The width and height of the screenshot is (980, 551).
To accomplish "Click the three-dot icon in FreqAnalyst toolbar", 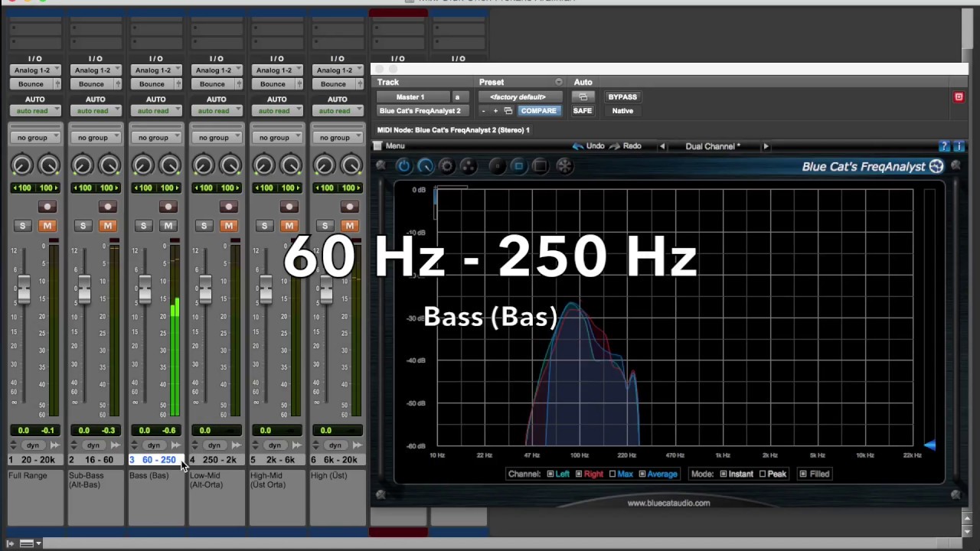I will click(x=469, y=166).
